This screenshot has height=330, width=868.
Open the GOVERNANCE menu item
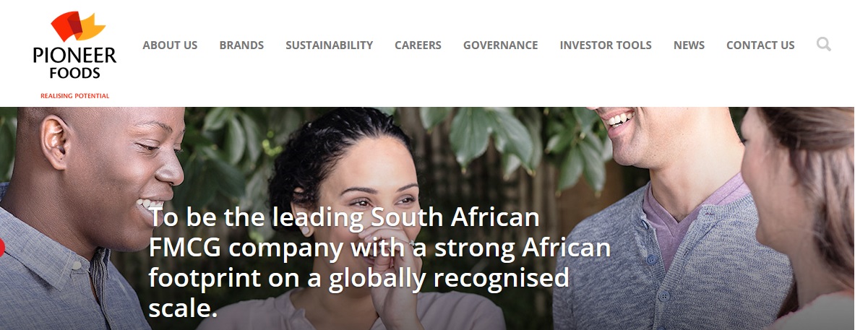(500, 45)
